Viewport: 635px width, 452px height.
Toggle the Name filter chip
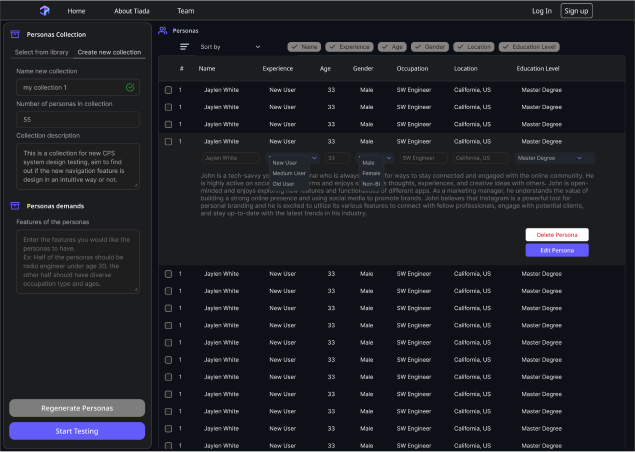click(305, 47)
